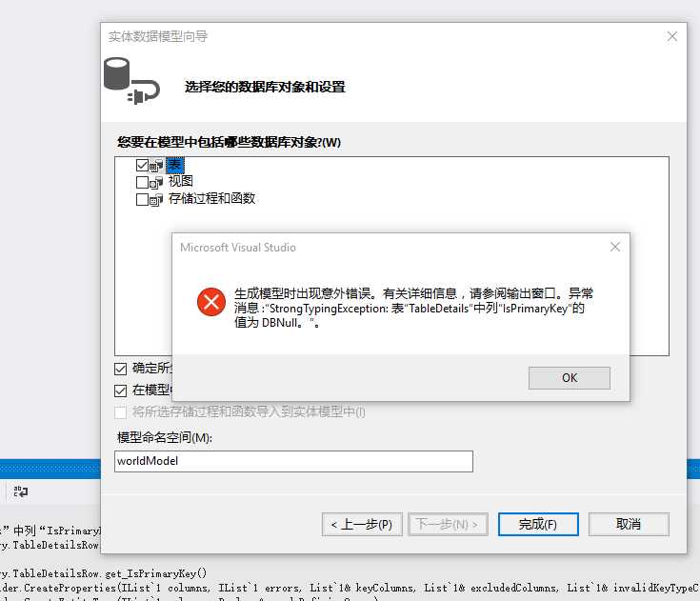Click the 上一步(P) back button

point(362,524)
